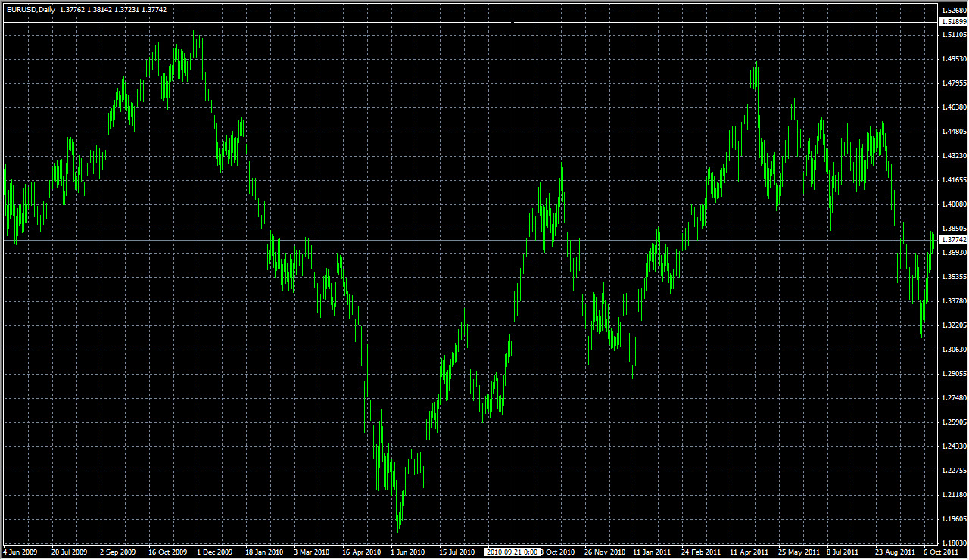Screen dimensions: 969x560
Task: Click the 1.44805 price scale value
Action: (x=955, y=132)
